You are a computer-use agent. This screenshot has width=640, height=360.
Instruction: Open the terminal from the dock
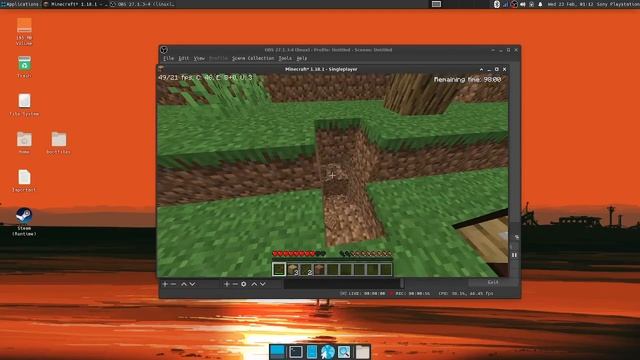[x=296, y=351]
